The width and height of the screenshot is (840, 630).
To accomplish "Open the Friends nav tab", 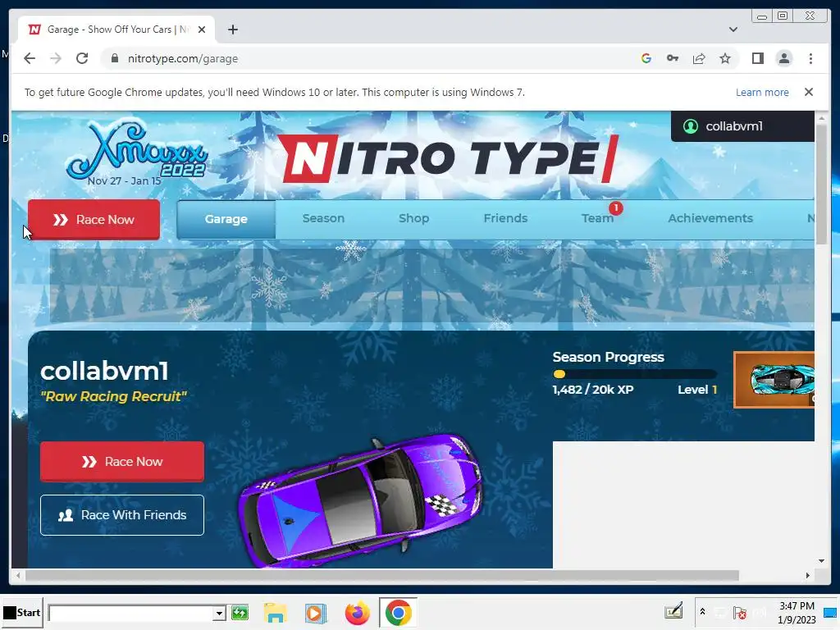I will pos(505,218).
